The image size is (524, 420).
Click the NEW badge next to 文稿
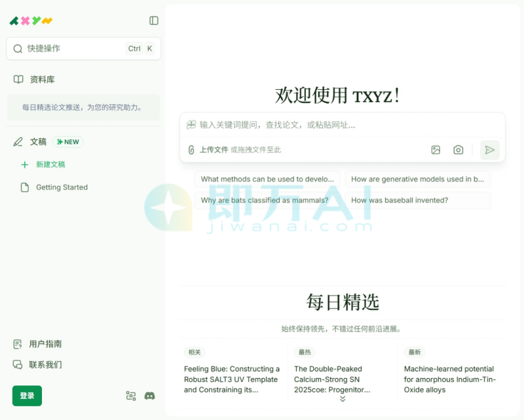(67, 142)
